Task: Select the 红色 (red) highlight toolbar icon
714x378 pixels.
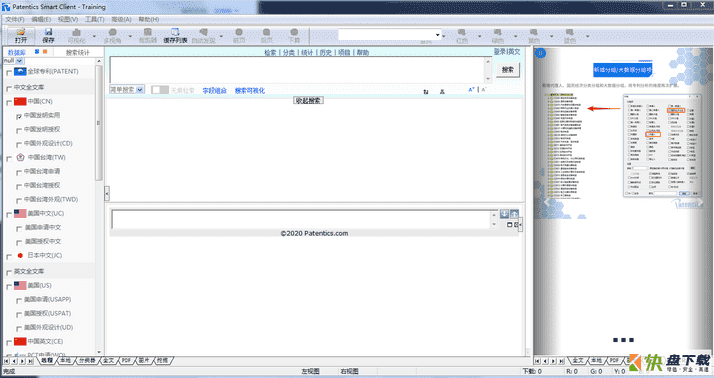Action: (462, 35)
